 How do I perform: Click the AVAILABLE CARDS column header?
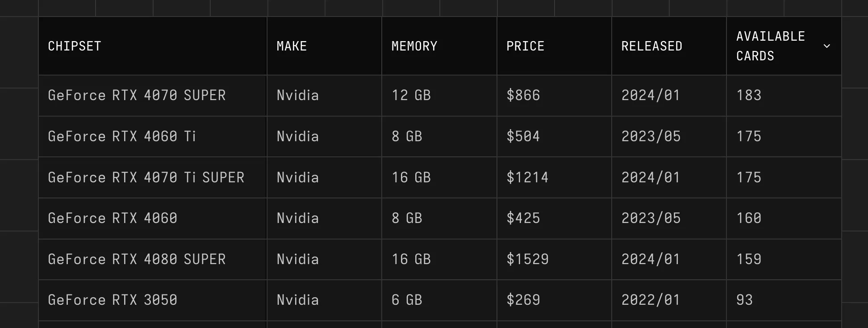coord(770,46)
